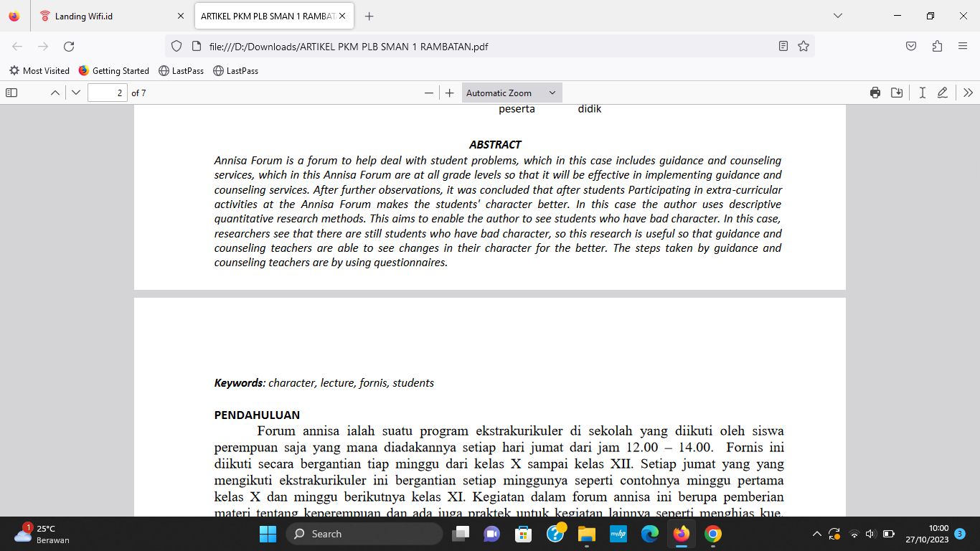Open the tracking protection shield
This screenshot has height=551, width=980.
tap(176, 47)
